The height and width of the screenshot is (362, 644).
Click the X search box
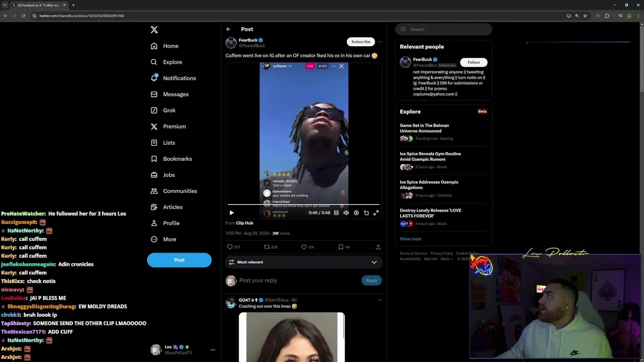pyautogui.click(x=443, y=29)
